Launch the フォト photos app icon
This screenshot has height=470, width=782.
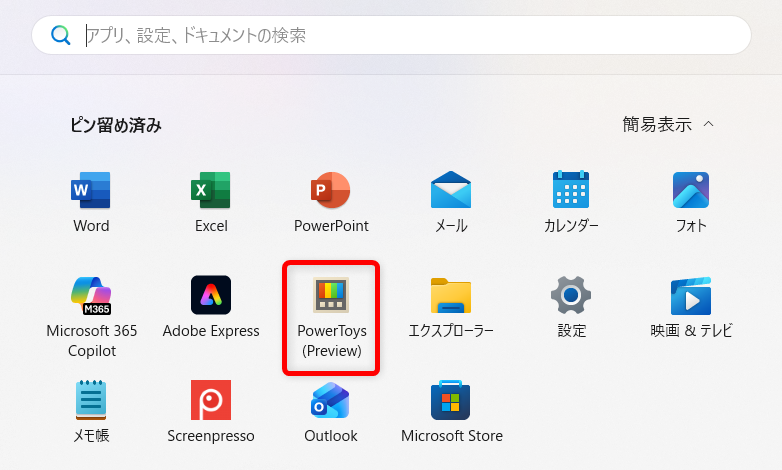point(691,190)
